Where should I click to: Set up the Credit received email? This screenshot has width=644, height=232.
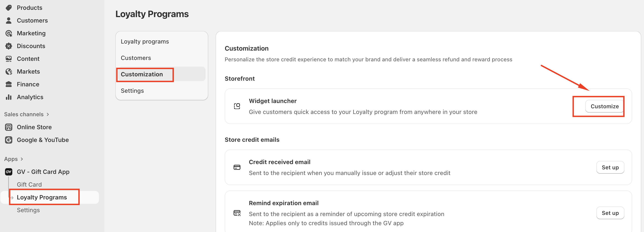pyautogui.click(x=610, y=167)
